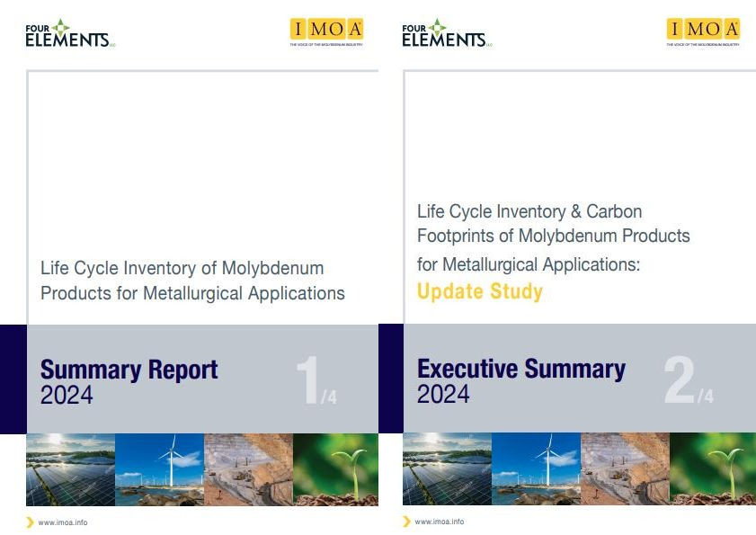Select the mine photo on the left cover

click(248, 469)
